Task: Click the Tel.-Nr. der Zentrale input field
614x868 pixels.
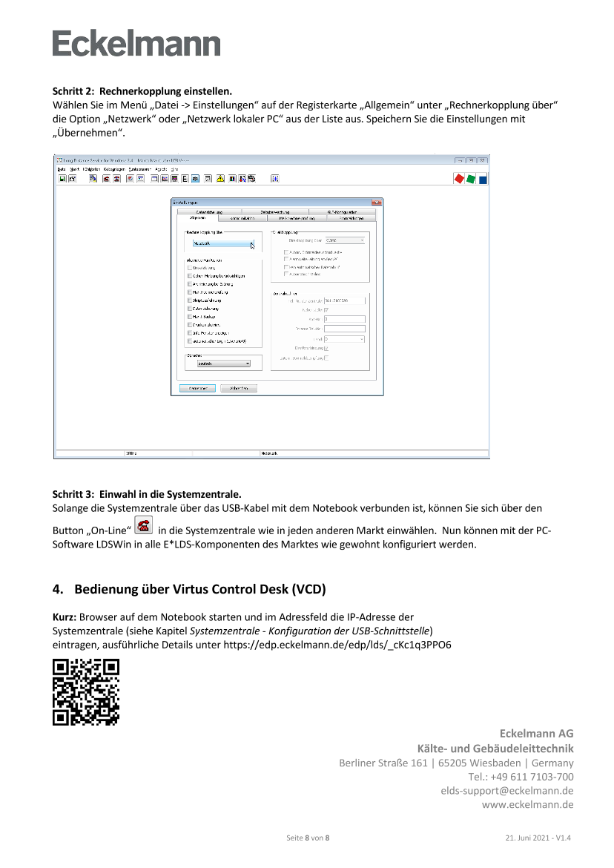Action: tap(345, 300)
